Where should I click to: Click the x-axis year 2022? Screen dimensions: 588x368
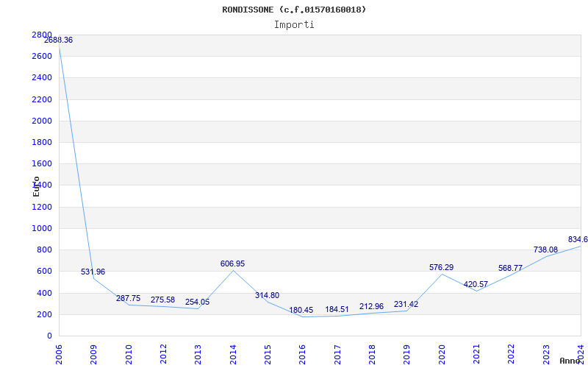512,355
